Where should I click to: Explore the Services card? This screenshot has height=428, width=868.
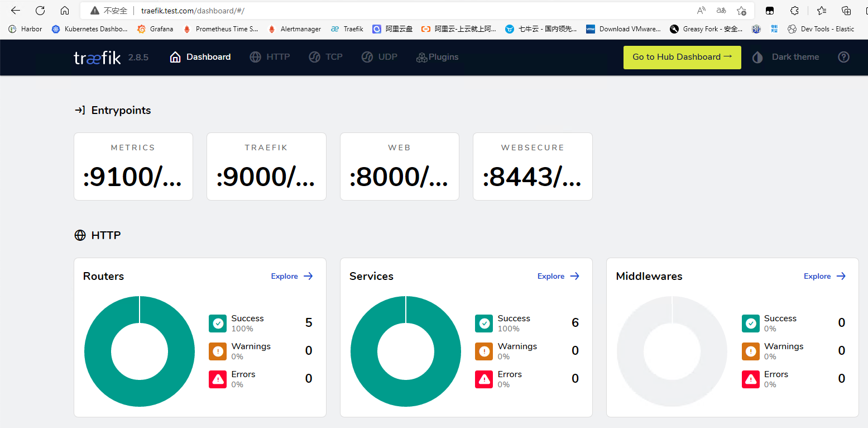[x=559, y=276]
